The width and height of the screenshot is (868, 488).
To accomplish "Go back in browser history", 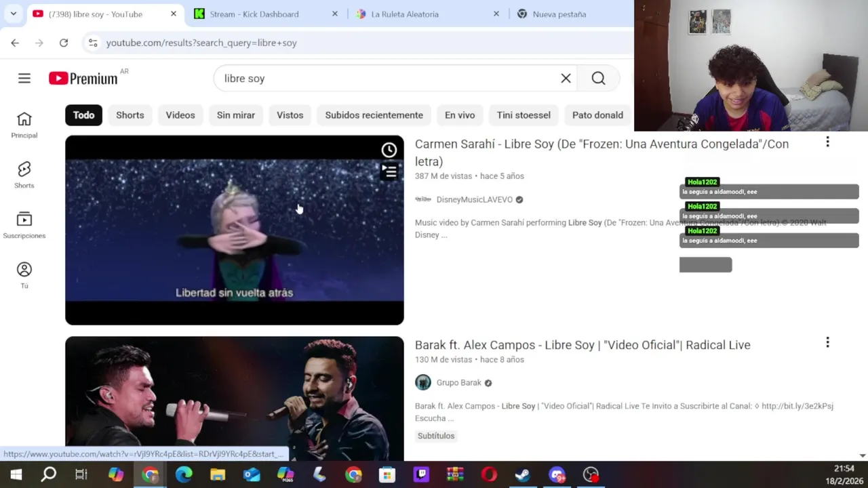I will (x=15, y=43).
